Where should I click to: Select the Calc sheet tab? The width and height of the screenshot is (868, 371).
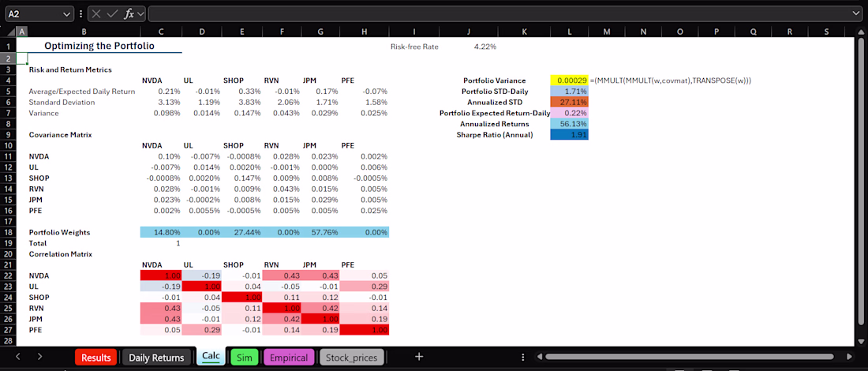point(211,357)
